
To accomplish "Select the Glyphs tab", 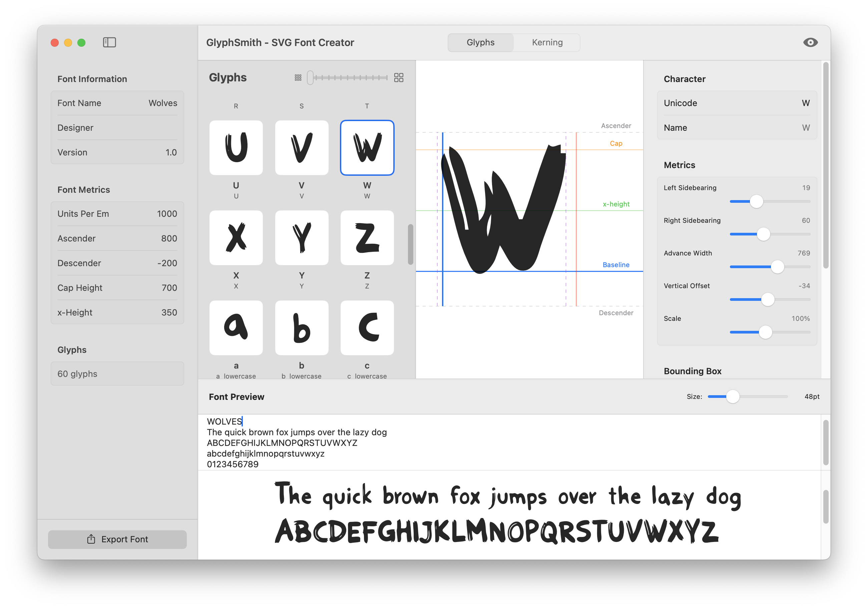I will click(x=480, y=42).
